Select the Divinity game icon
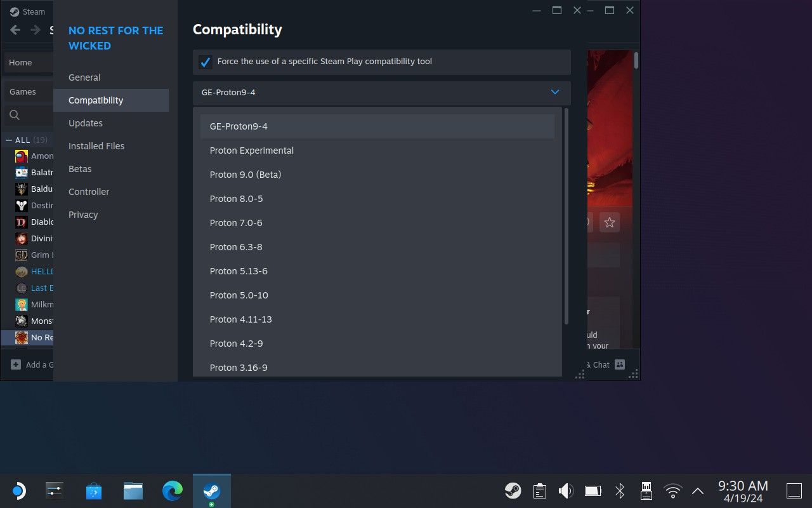 coord(22,239)
